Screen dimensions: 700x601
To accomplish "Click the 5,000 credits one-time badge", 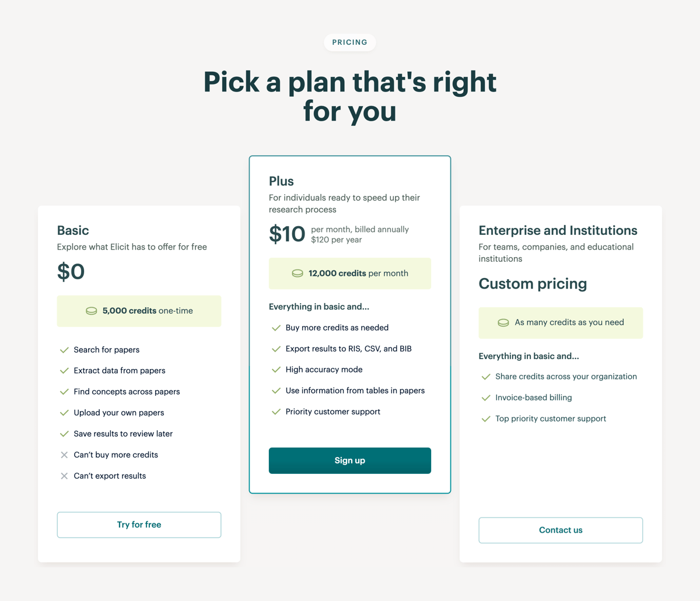I will [x=139, y=311].
